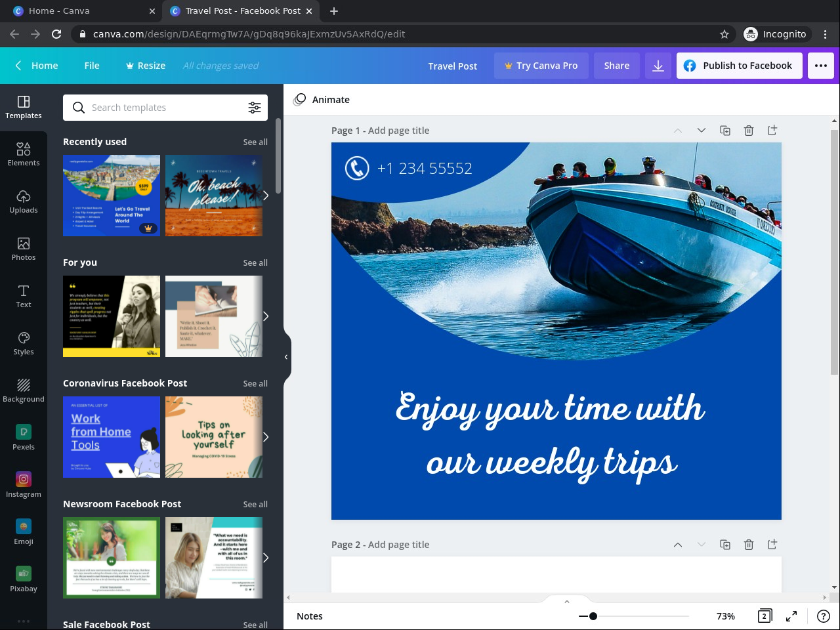Click the Animate button
Viewport: 840px width, 630px height.
coord(322,100)
